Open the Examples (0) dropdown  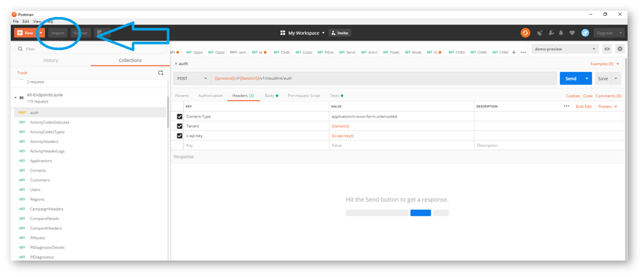click(x=605, y=64)
